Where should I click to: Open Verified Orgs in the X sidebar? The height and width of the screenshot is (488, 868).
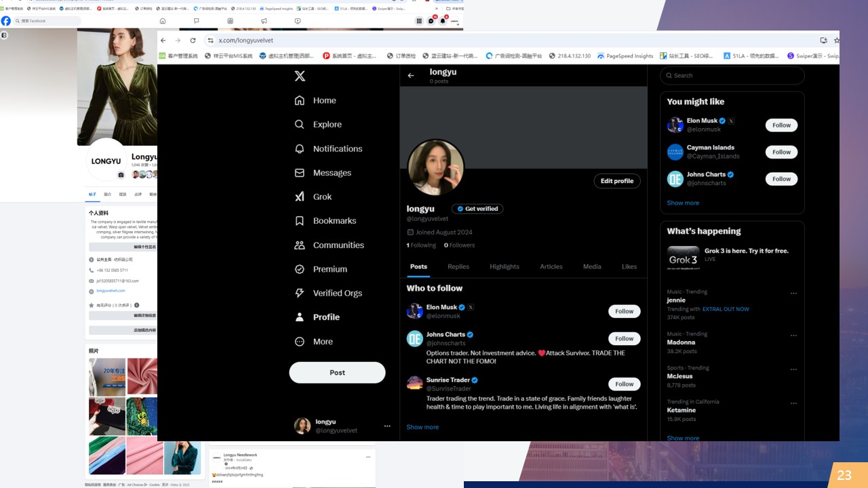coord(328,293)
